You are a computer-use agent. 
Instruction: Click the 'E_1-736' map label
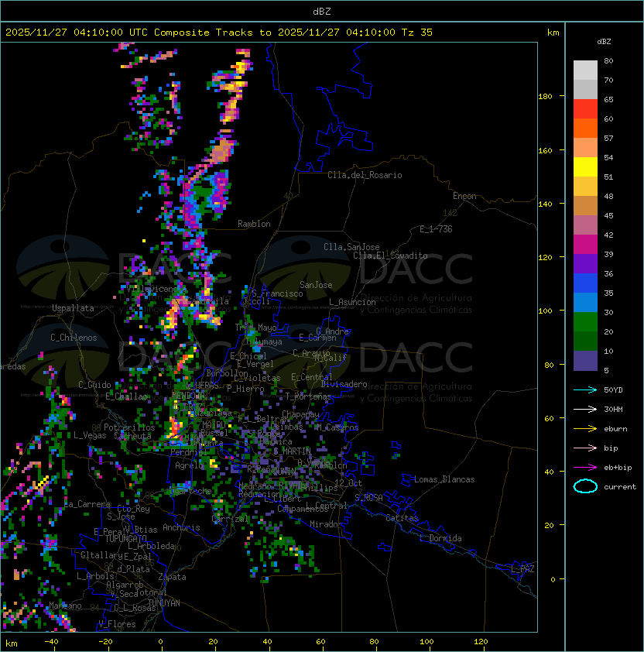(x=436, y=229)
